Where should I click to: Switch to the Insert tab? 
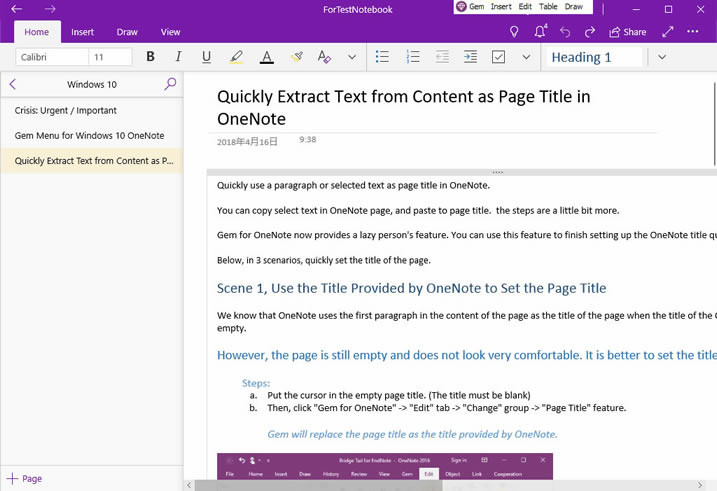click(x=83, y=32)
